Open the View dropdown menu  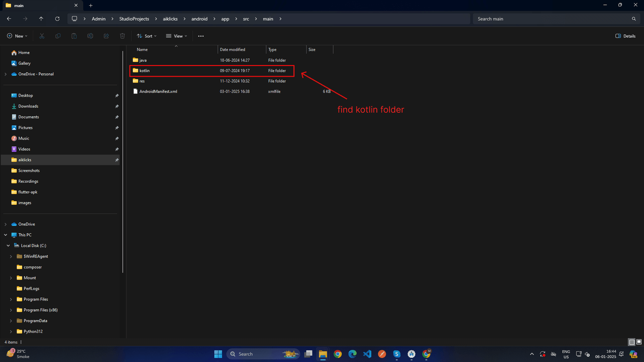pos(176,36)
